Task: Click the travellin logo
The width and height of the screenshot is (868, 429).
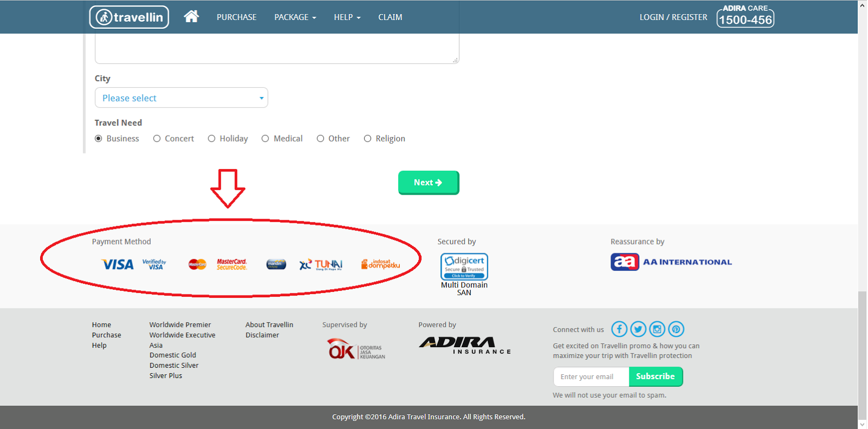Action: (129, 17)
